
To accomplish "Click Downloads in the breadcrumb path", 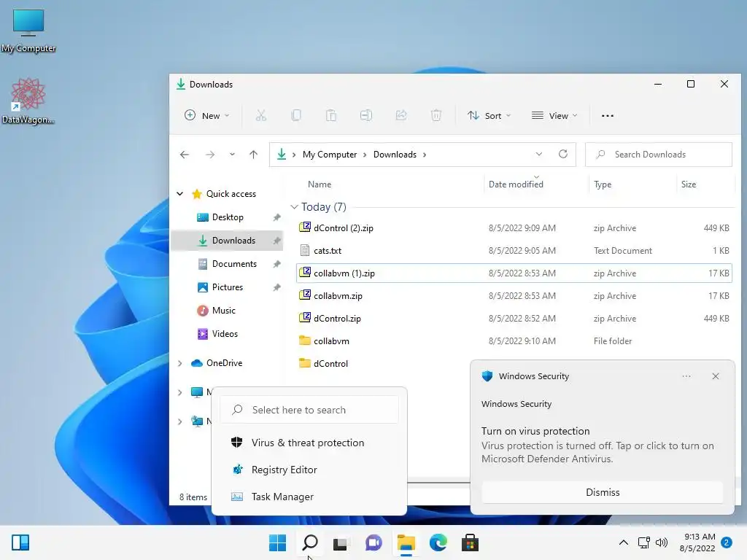I will (x=395, y=155).
